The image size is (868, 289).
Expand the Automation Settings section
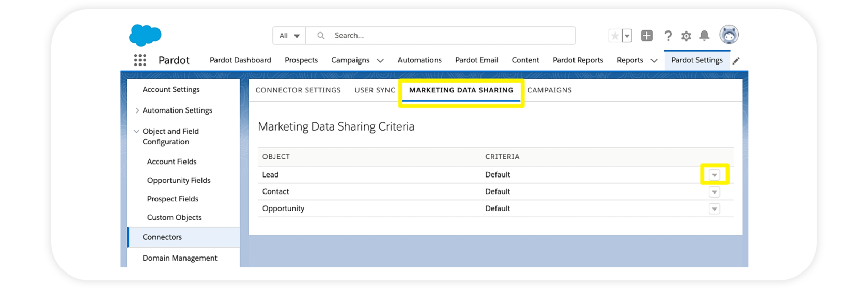(x=137, y=110)
